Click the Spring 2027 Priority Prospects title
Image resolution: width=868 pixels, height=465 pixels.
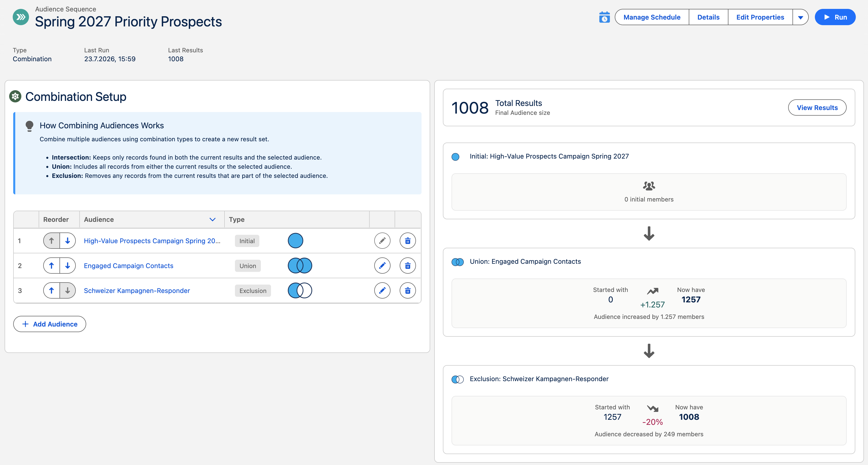click(x=128, y=22)
